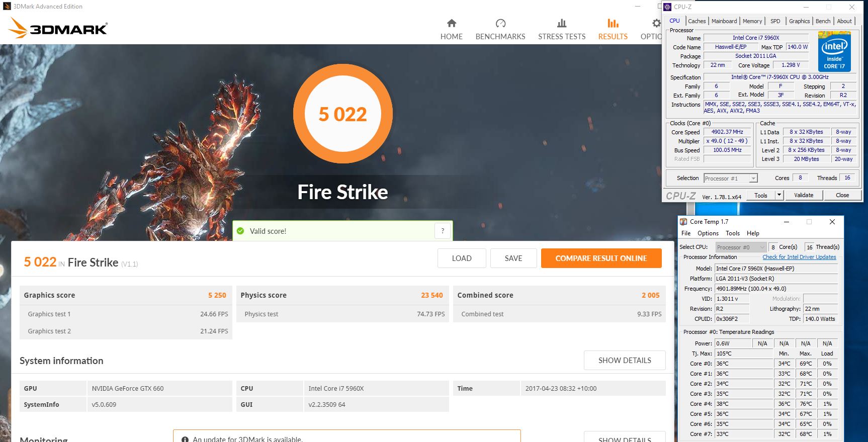Open the Tools dropdown arrow in CPU-Z
The width and height of the screenshot is (868, 442).
779,195
